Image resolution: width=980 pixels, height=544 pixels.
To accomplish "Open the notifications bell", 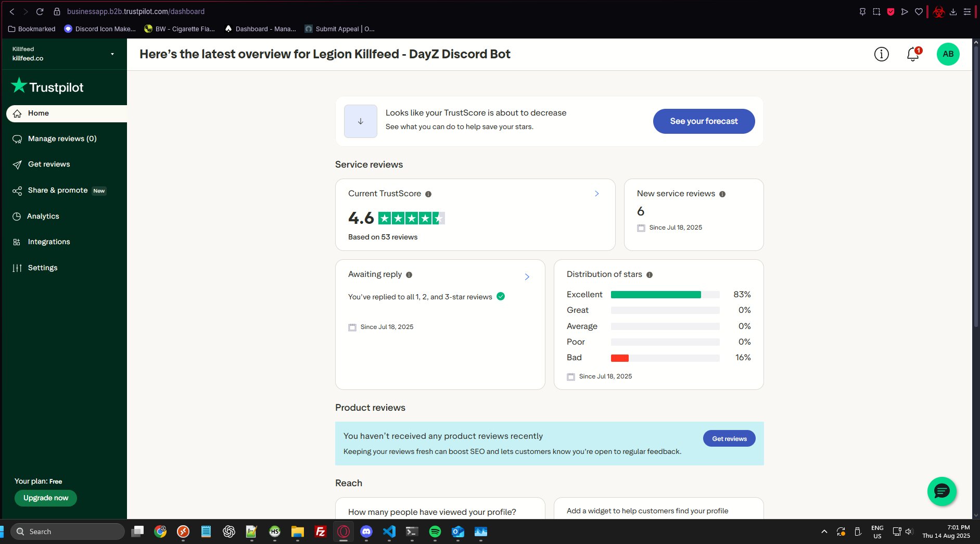I will tap(913, 54).
